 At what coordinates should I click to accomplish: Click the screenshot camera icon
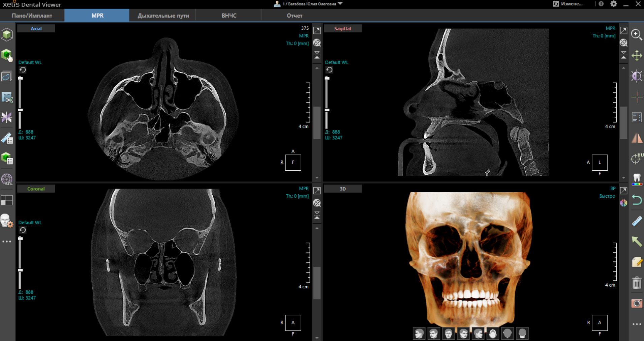tap(637, 303)
